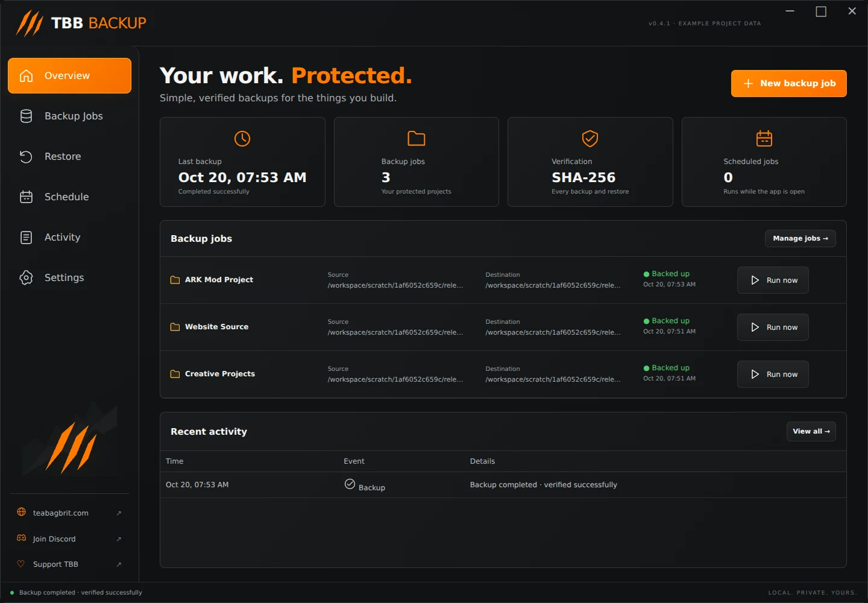Click the Schedule calendar icon in sidebar
This screenshot has height=603, width=868.
[26, 197]
